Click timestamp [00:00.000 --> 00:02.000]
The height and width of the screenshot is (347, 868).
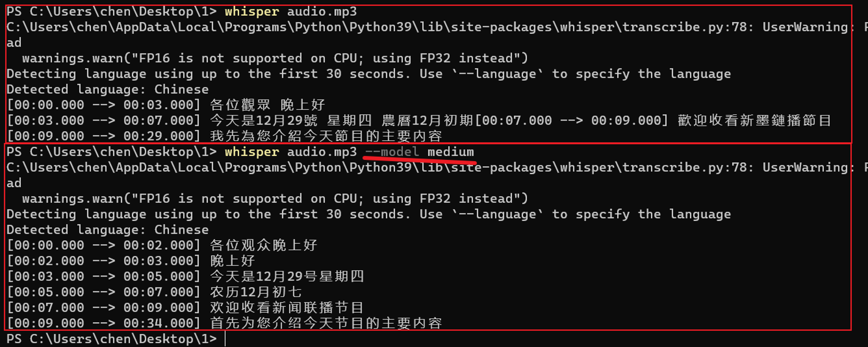click(104, 245)
